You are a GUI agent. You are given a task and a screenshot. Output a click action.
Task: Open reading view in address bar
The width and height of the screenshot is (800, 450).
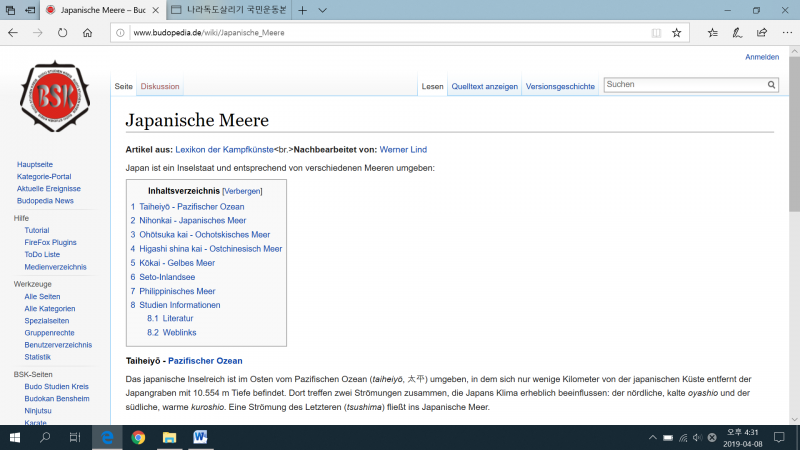656,32
